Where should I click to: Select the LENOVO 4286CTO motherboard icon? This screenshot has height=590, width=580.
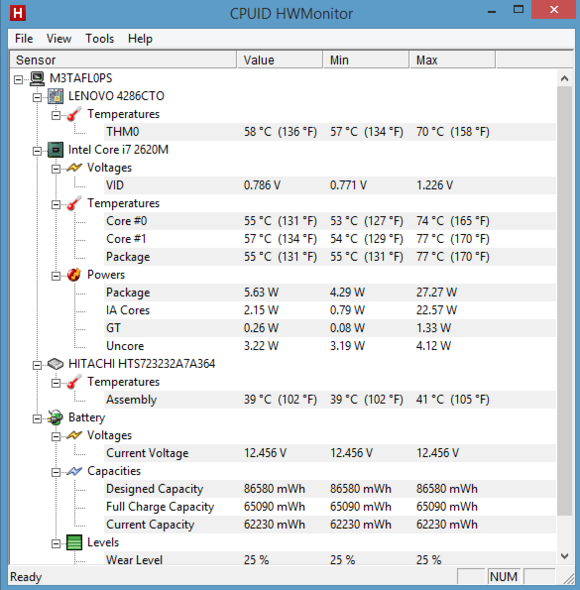click(56, 96)
